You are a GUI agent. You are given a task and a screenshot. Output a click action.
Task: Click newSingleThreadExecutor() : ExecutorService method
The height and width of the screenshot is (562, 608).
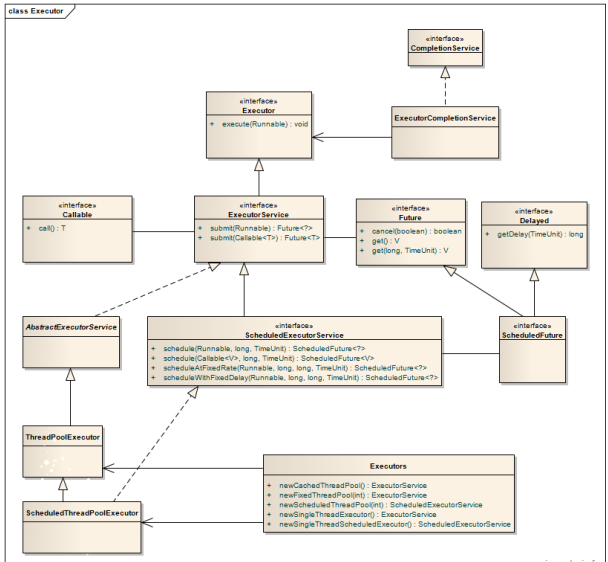pos(358,515)
